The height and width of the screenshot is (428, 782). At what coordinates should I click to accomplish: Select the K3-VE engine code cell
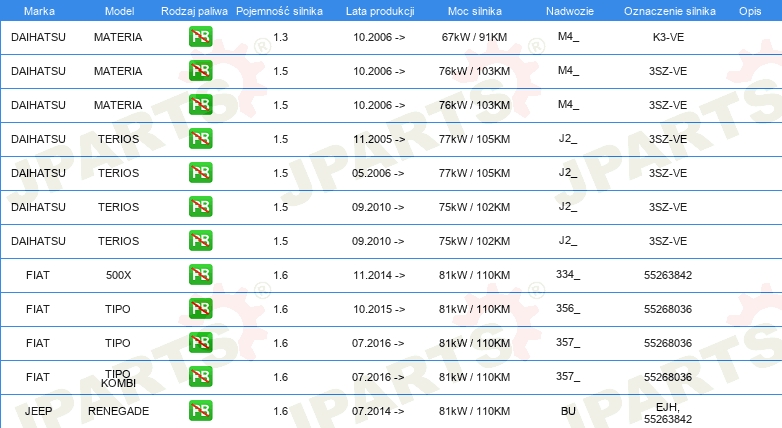(x=668, y=37)
